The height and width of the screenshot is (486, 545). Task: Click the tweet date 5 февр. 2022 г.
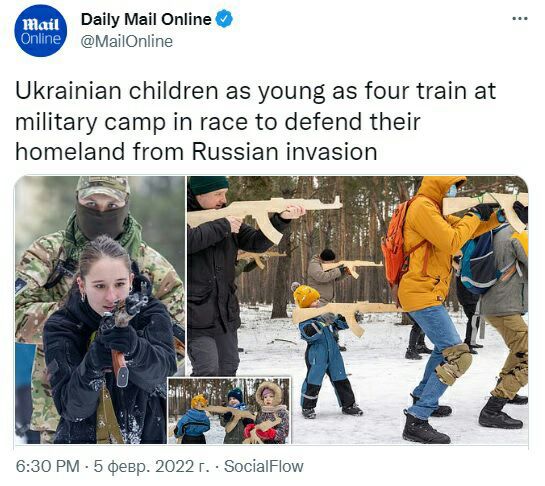152,466
